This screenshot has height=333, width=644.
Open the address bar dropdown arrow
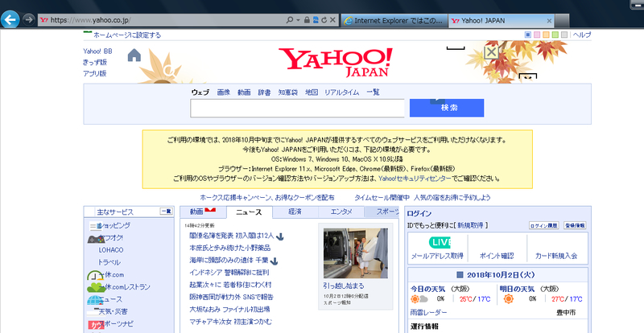299,20
